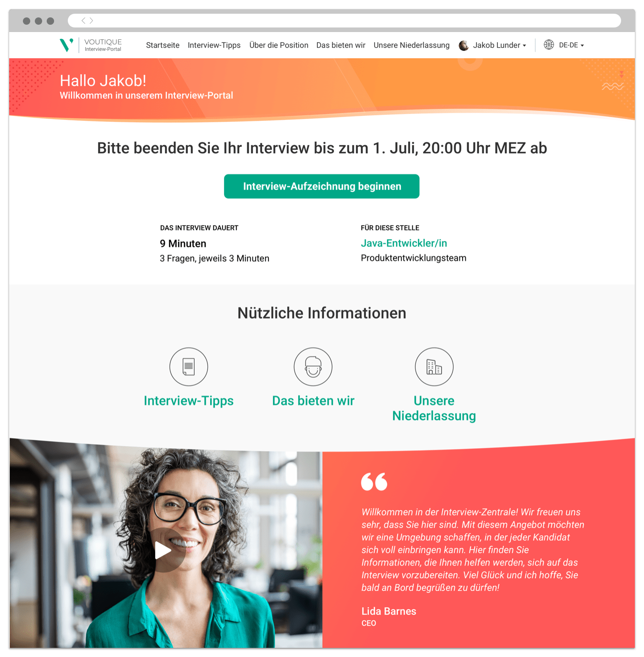Start the Interview-Aufzeichnung beginnen button
Image resolution: width=644 pixels, height=657 pixels.
tap(322, 186)
